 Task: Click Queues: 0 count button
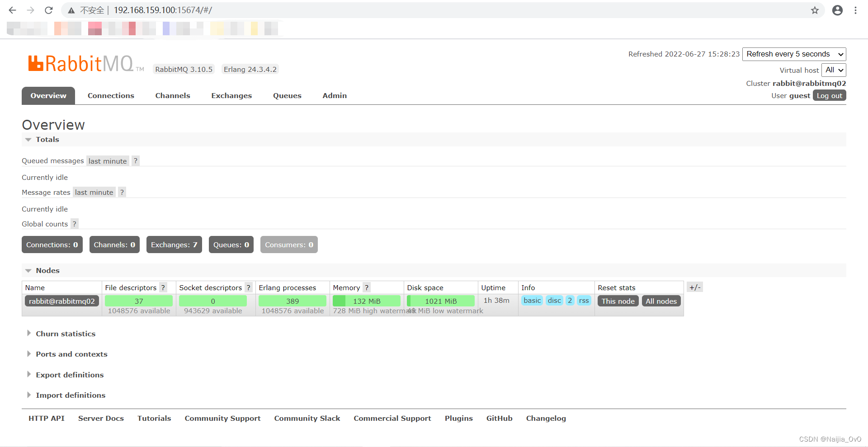pyautogui.click(x=231, y=245)
